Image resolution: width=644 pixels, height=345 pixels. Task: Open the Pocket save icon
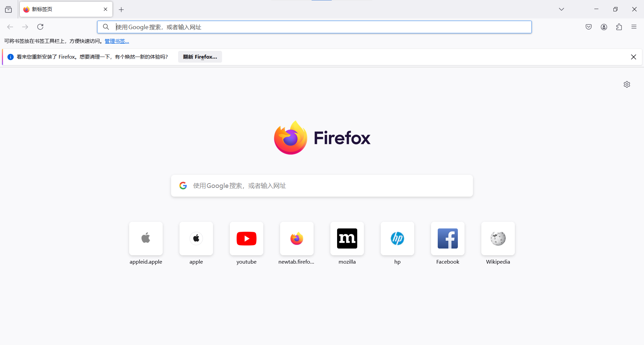click(x=589, y=27)
